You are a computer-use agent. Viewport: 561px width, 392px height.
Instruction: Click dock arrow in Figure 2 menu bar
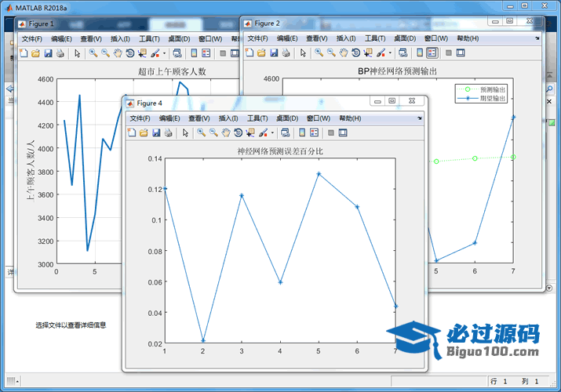pos(537,38)
